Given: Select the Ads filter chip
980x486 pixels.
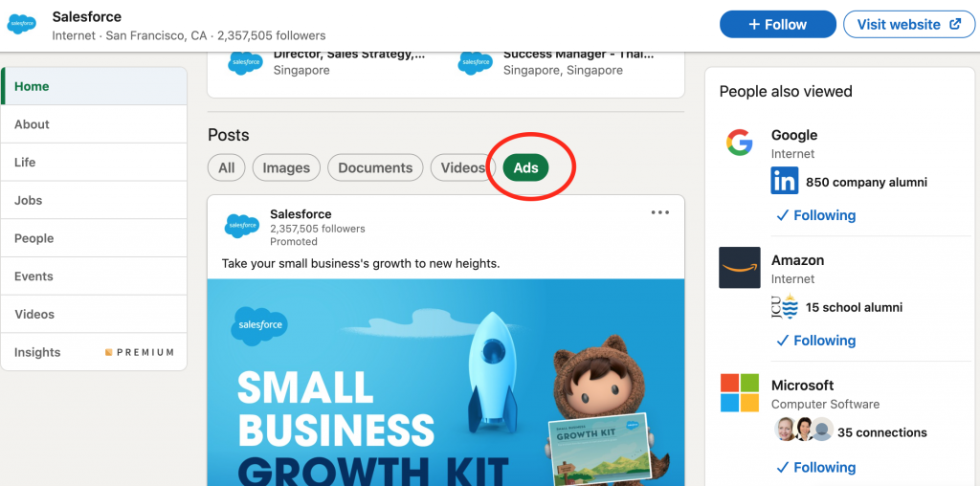Looking at the screenshot, I should tap(525, 167).
